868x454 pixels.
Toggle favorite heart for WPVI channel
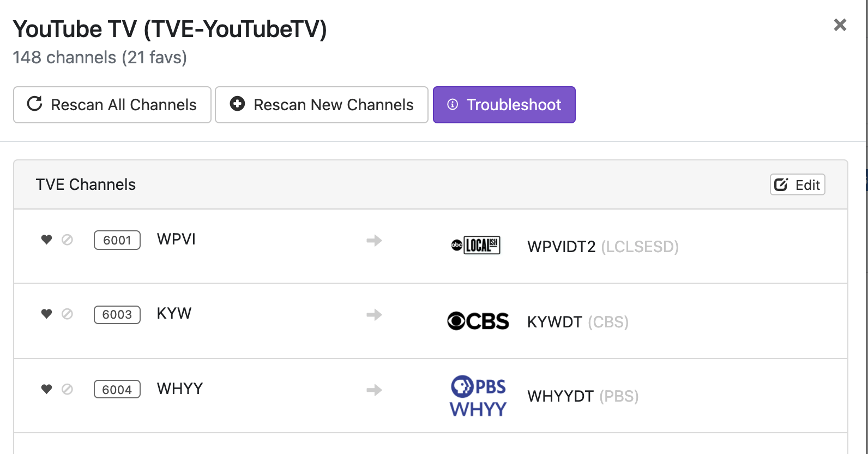click(x=46, y=240)
